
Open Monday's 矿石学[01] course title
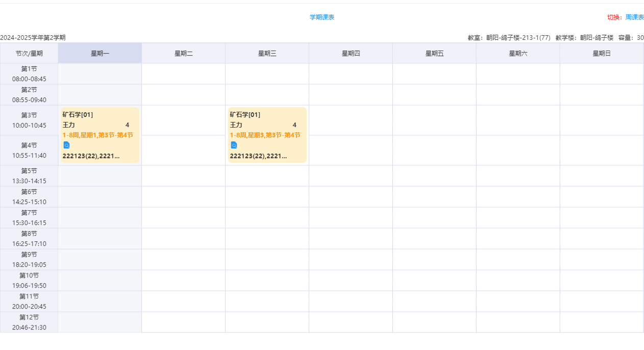pos(78,115)
